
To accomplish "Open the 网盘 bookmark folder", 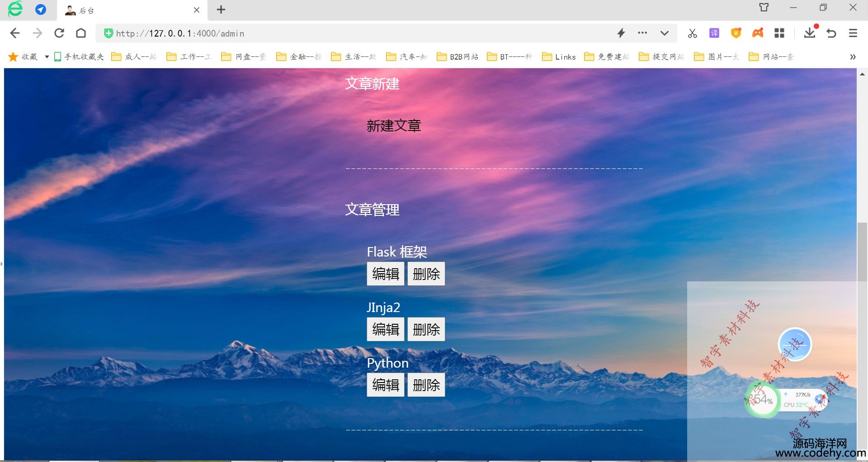I will coord(244,56).
